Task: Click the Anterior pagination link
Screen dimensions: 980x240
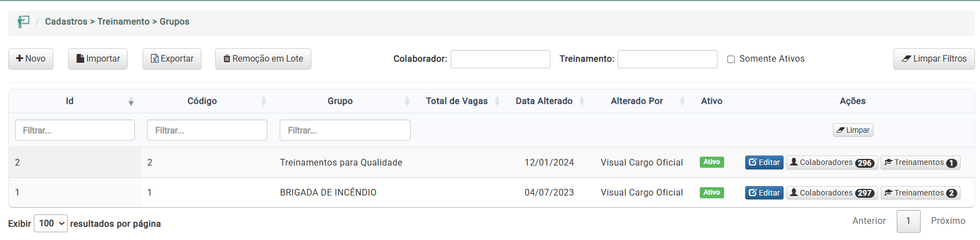Action: coord(868,221)
